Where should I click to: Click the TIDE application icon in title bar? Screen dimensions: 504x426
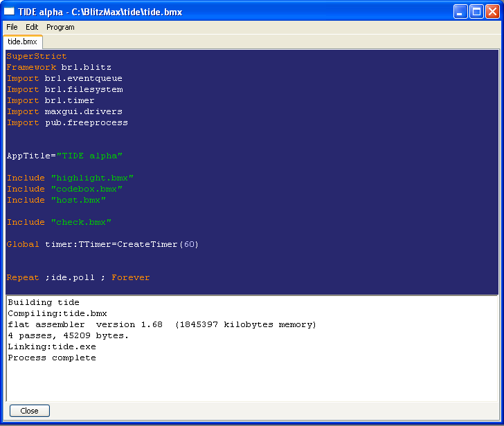(10, 11)
